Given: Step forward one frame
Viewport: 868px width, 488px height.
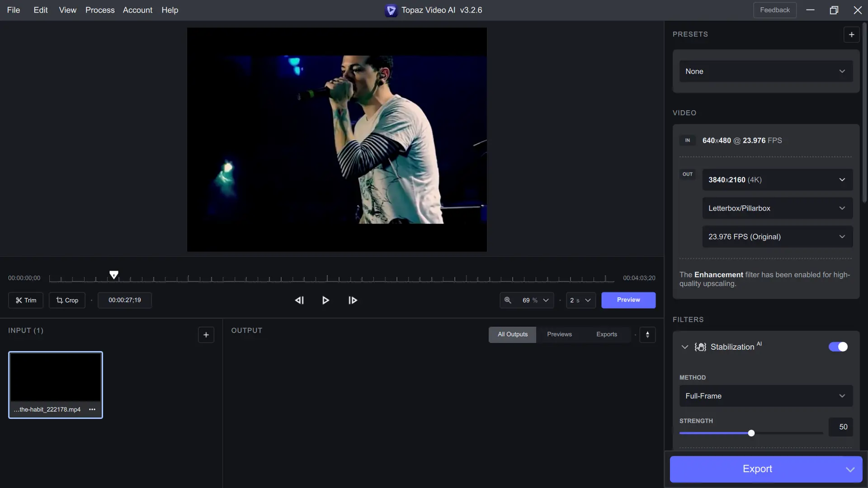Looking at the screenshot, I should (353, 300).
